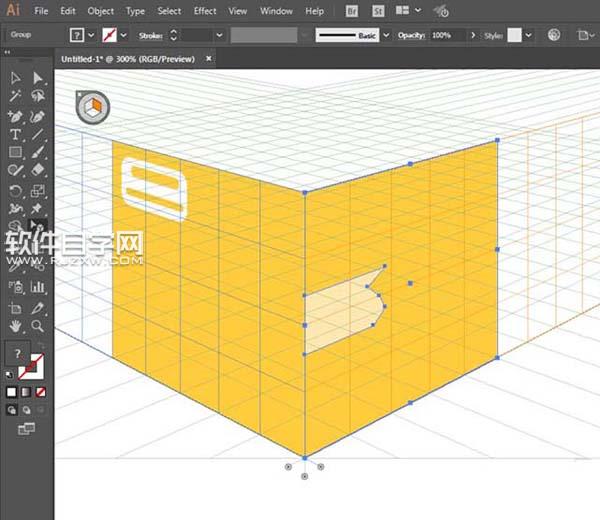Open the Stroke panel link
600x520 pixels.
pos(150,36)
